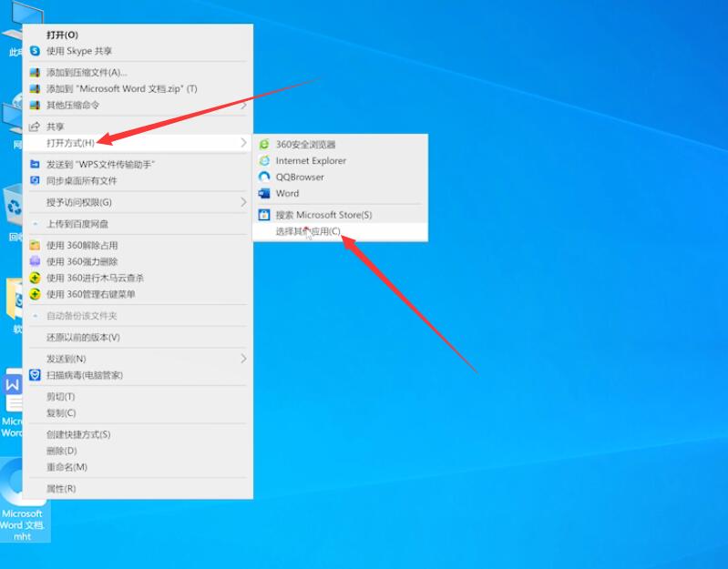
Task: Select 创建快捷方式(S) menu entry
Action: pyautogui.click(x=138, y=434)
